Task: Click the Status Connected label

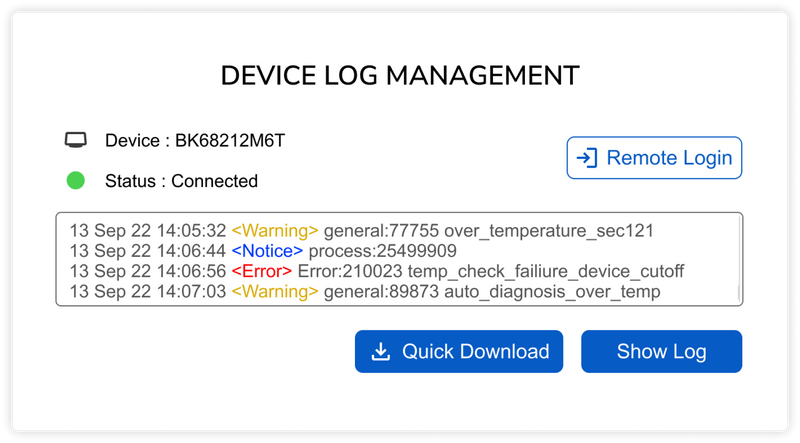Action: point(181,181)
